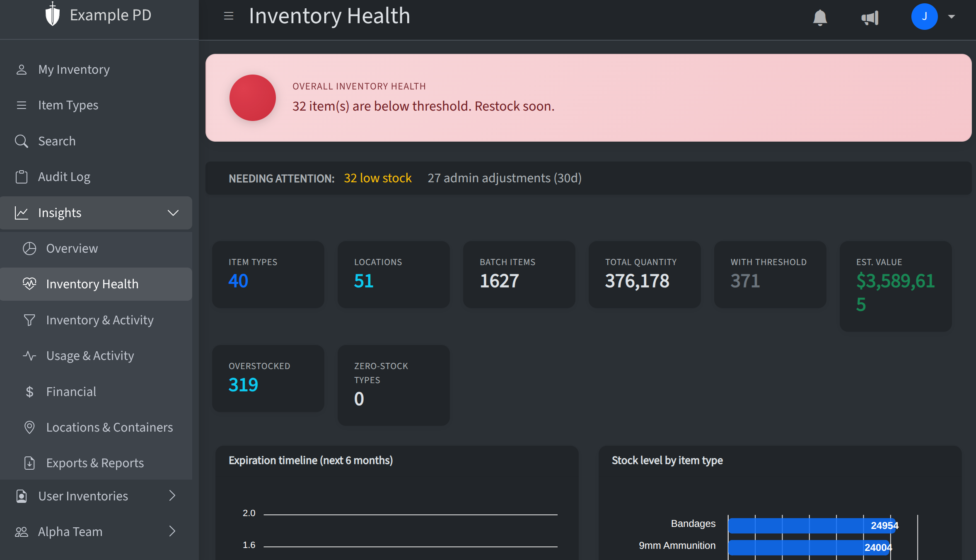Open the notifications bell
Screen dimensions: 976x560
[x=820, y=17]
